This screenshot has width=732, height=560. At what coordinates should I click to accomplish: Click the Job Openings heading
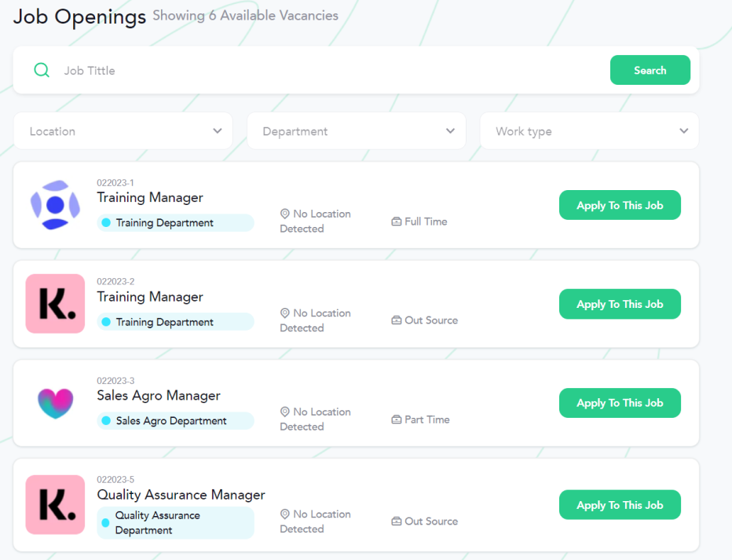coord(79,17)
